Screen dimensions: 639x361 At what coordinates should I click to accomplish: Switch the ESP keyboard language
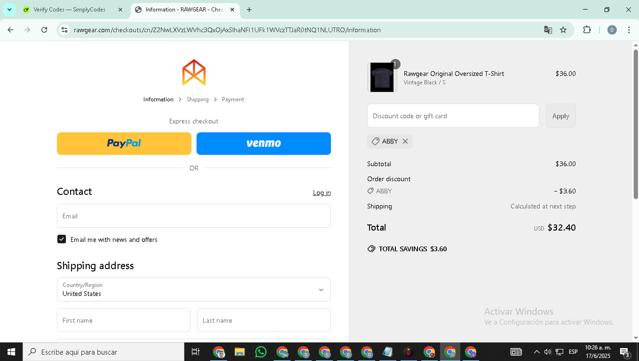click(573, 352)
